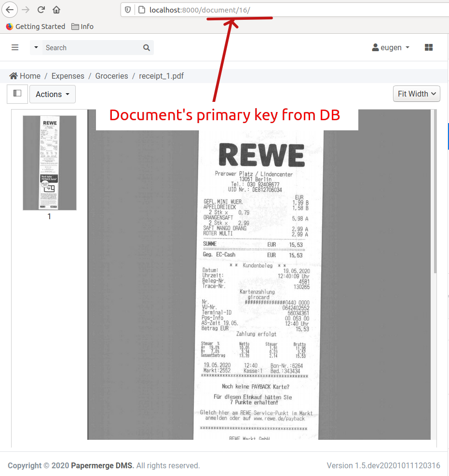Viewport: 449px width, 476px height.
Task: Select receipt_1.pdf in the breadcrumb
Action: pyautogui.click(x=161, y=76)
